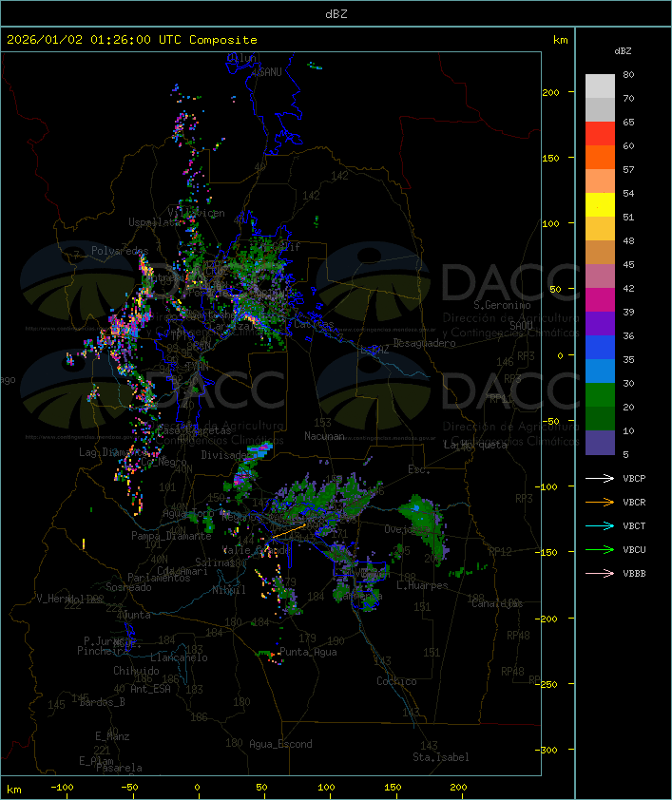
Task: Click the VBCP legend label
Action: pos(634,479)
